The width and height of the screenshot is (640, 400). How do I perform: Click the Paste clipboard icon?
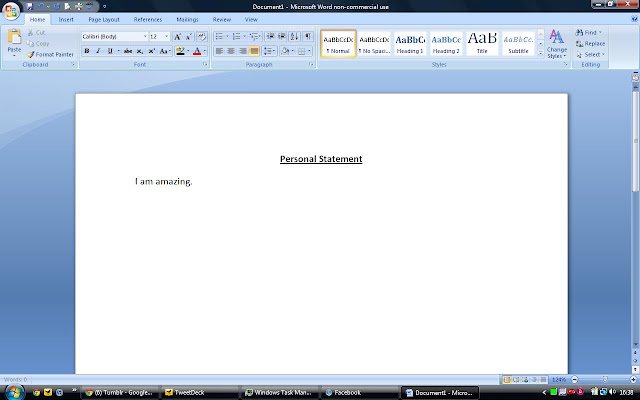tap(14, 37)
